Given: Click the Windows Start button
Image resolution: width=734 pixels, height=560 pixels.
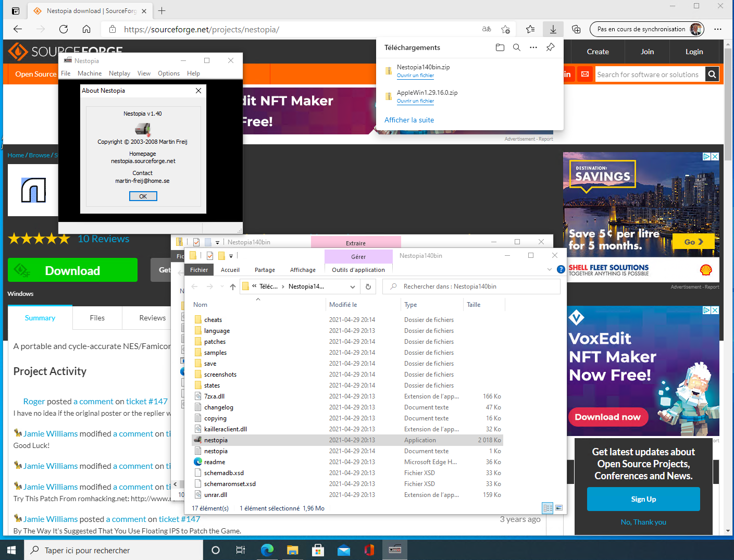Looking at the screenshot, I should point(12,550).
